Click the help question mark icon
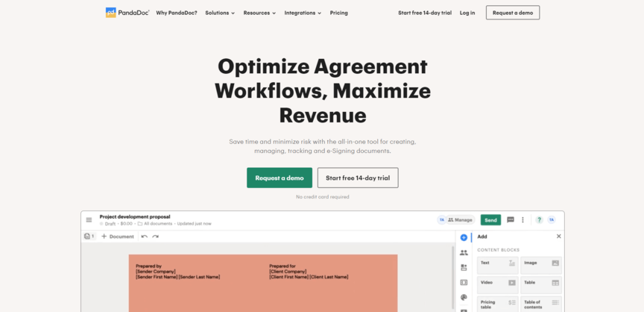This screenshot has width=644, height=312. [x=539, y=220]
